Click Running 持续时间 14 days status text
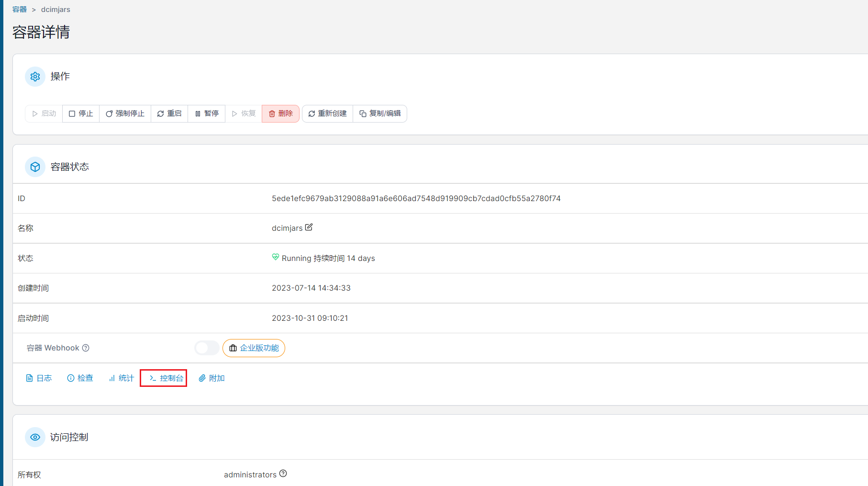The image size is (868, 486). click(328, 259)
